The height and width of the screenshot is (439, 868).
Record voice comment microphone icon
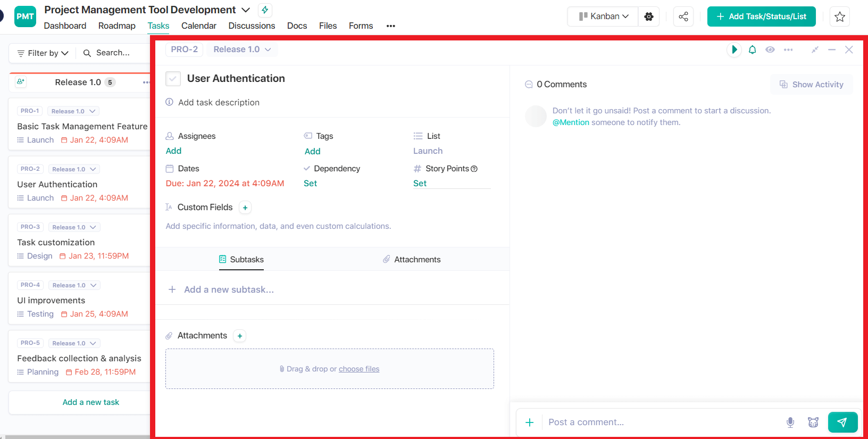coord(790,423)
